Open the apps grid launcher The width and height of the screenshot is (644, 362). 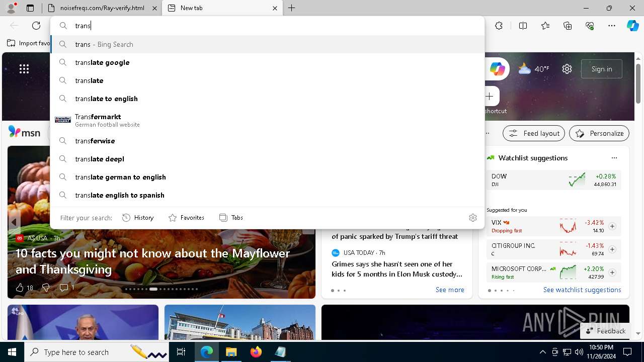click(24, 69)
